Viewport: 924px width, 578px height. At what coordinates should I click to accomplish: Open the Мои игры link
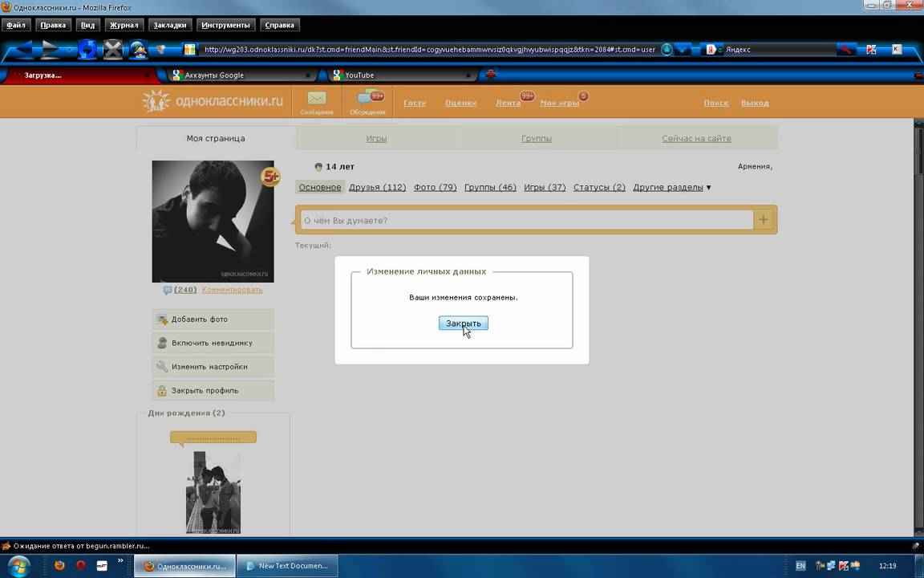[x=560, y=104]
